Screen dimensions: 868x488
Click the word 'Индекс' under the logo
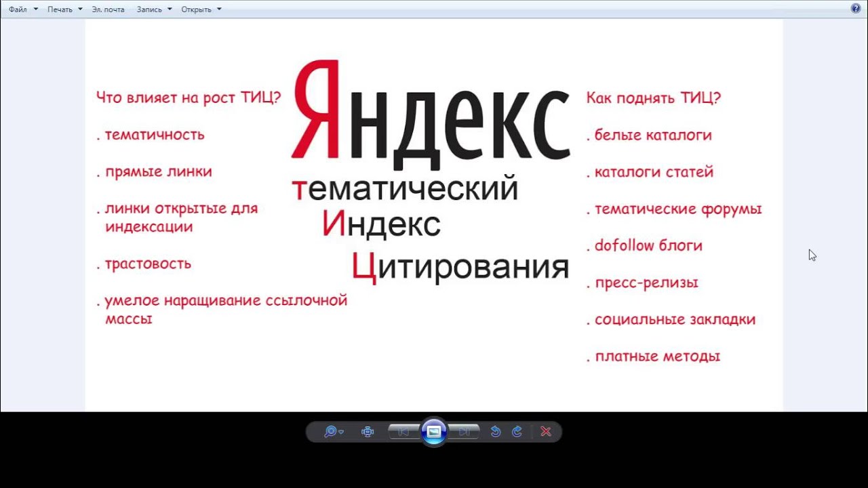click(381, 224)
